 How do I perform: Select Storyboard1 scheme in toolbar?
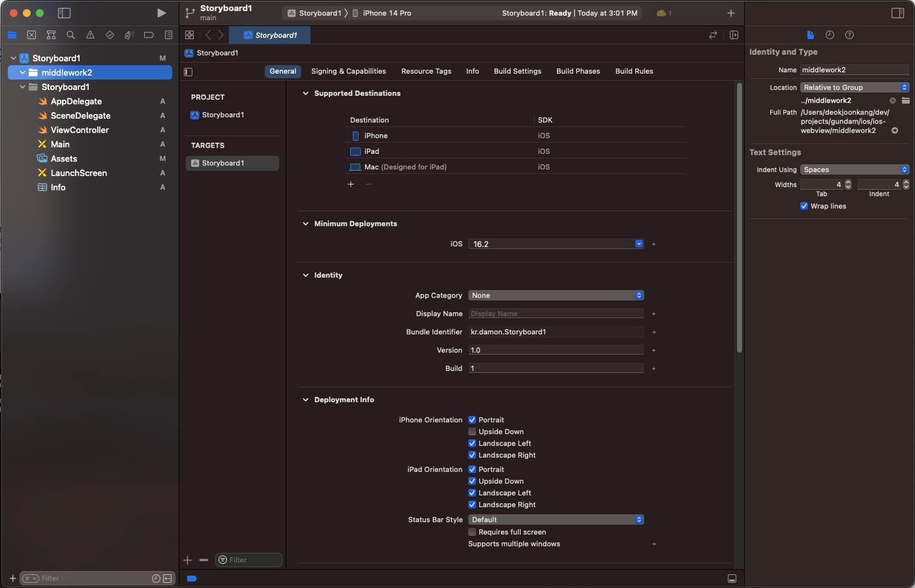coord(314,13)
